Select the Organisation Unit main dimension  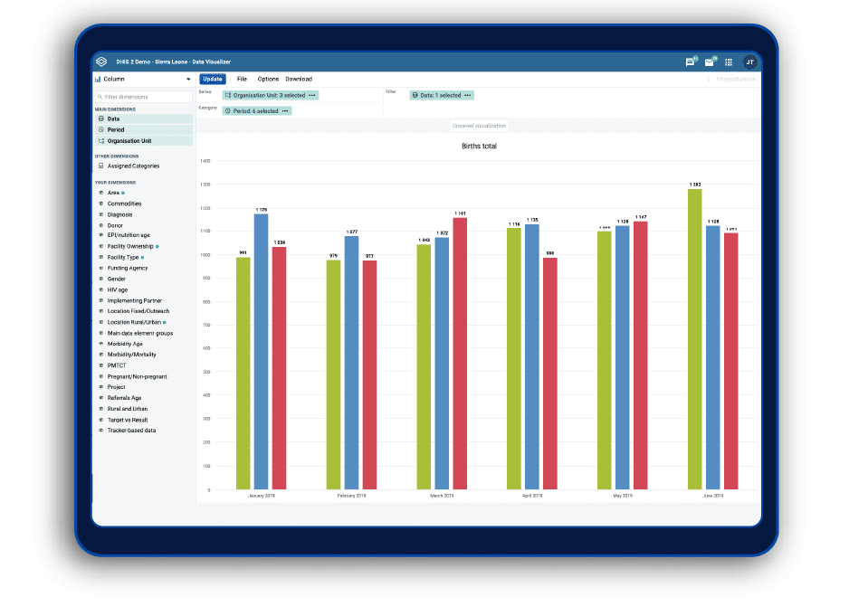click(144, 141)
